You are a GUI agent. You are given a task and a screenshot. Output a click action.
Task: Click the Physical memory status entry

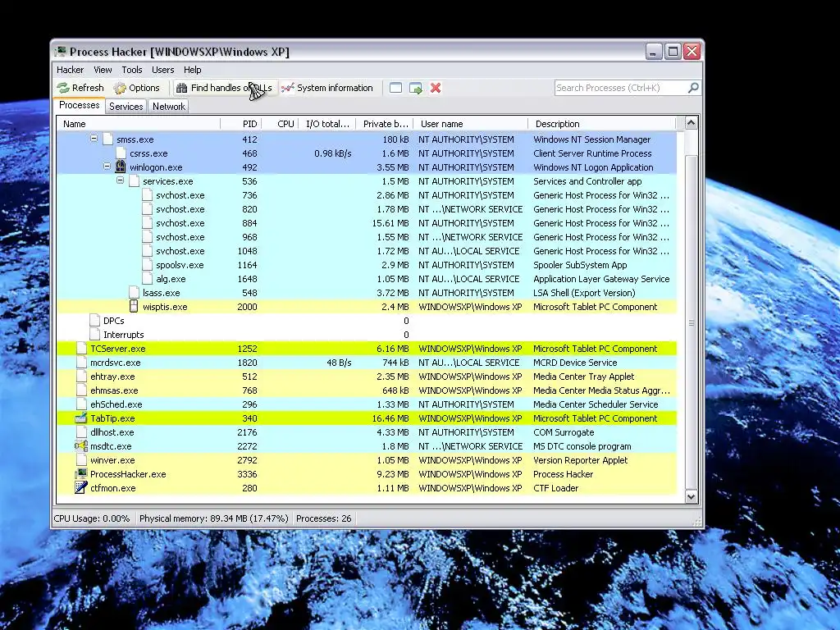(214, 518)
